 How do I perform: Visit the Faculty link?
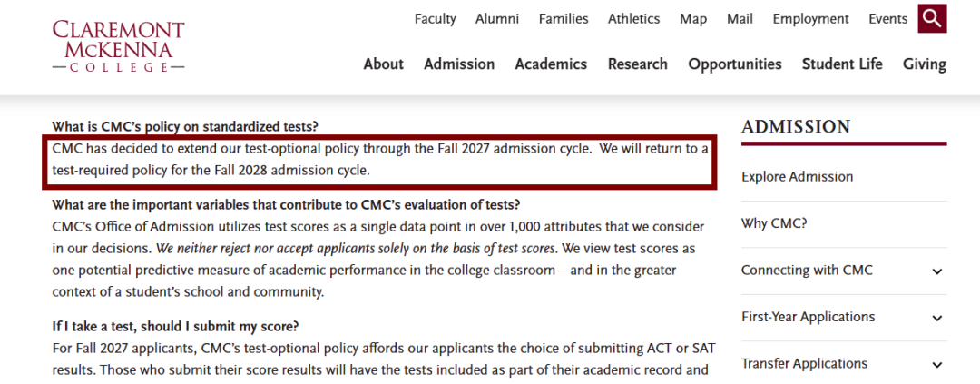(436, 19)
